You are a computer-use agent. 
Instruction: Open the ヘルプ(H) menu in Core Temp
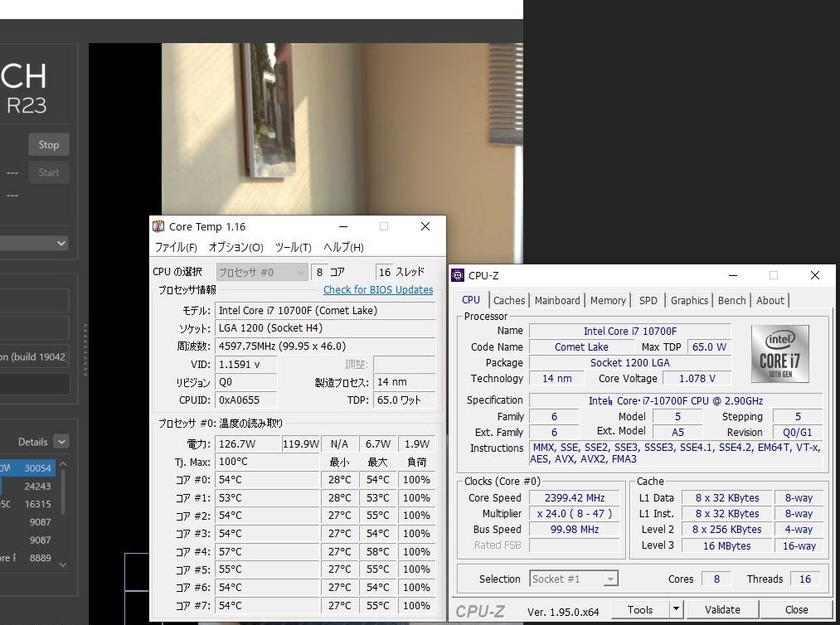(343, 247)
